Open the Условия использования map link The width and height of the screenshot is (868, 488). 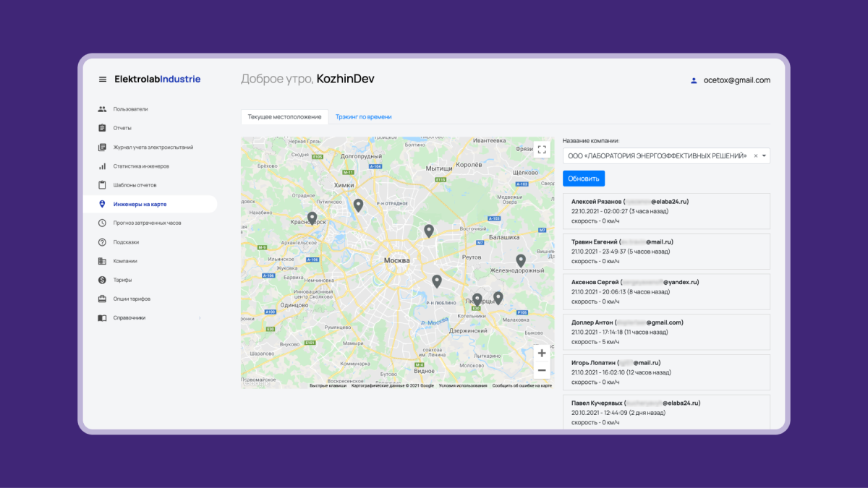click(x=463, y=386)
